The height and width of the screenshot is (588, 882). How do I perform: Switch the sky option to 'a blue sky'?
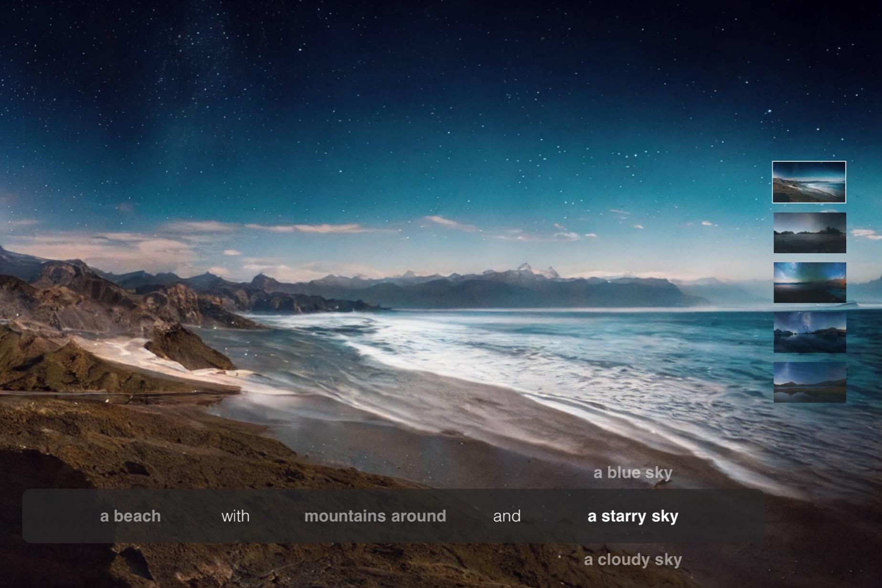(x=633, y=473)
